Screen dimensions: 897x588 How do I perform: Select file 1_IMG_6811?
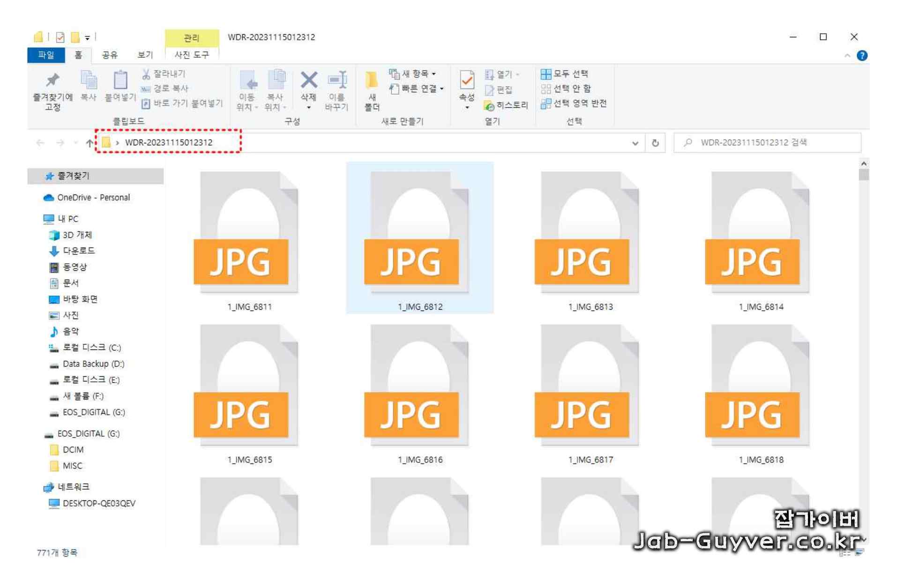(x=249, y=239)
